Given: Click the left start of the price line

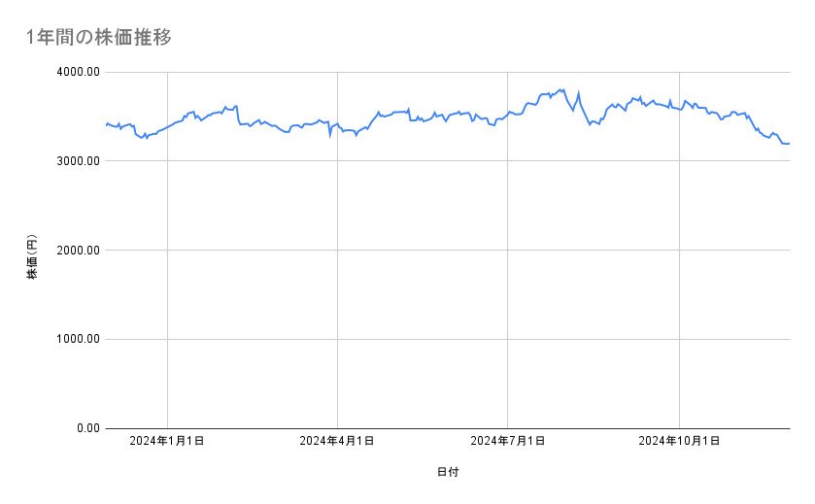Looking at the screenshot, I should coord(106,125).
